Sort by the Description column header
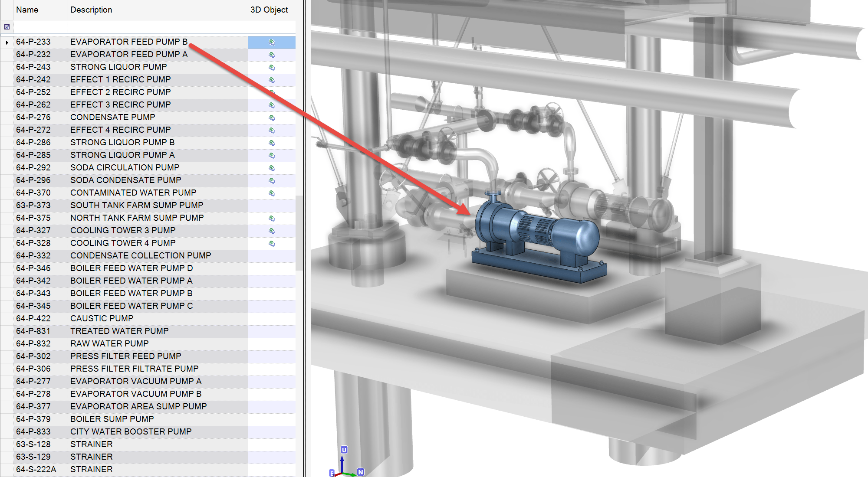868x477 pixels. 91,10
